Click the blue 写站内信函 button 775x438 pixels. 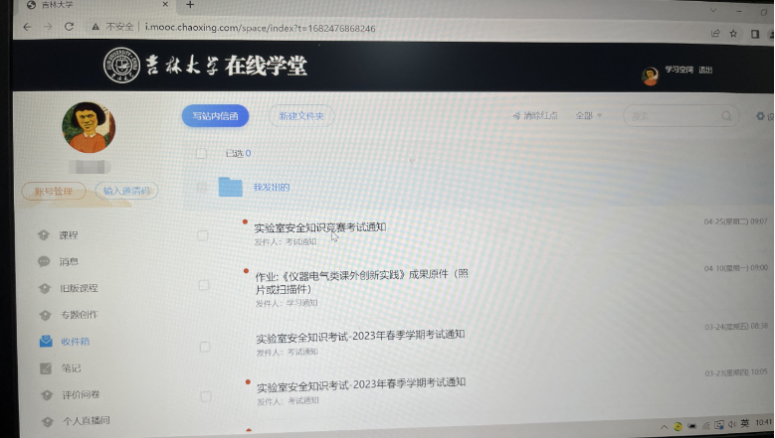(215, 116)
